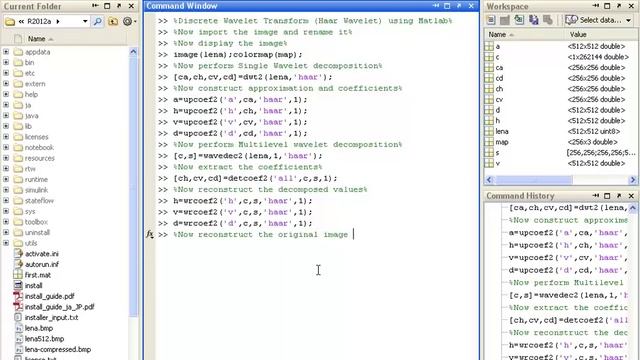Click Workspace horizontal scrollbar right arrow
The image size is (640, 360).
(x=633, y=180)
